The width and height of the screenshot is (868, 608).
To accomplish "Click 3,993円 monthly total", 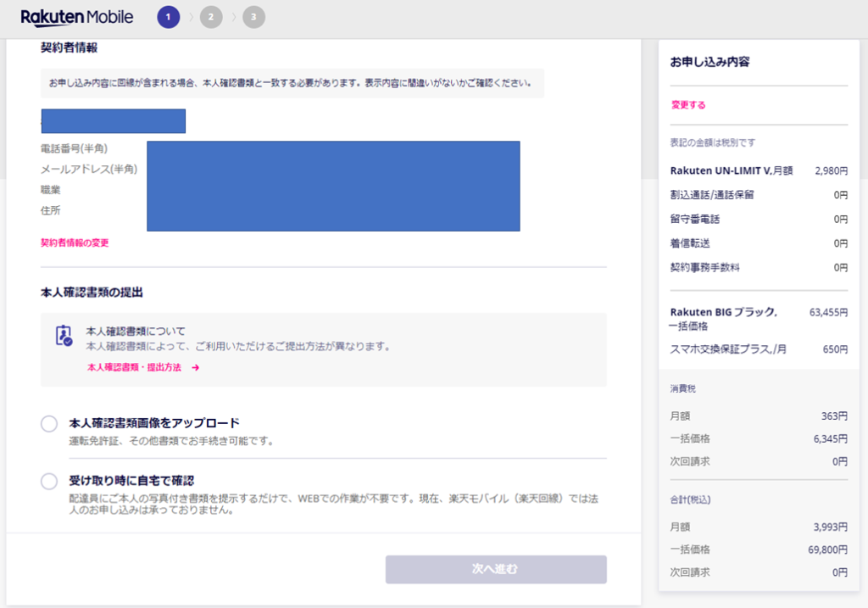I will point(831,527).
